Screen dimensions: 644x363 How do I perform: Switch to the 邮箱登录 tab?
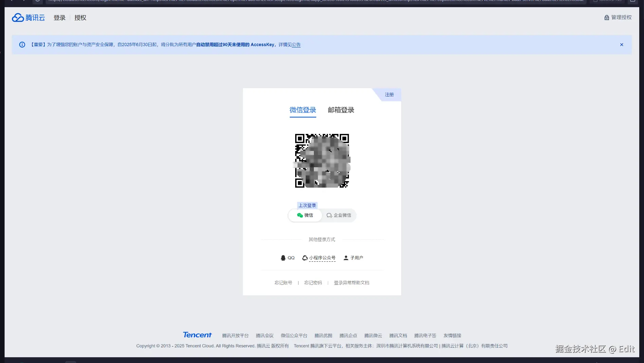pyautogui.click(x=341, y=110)
